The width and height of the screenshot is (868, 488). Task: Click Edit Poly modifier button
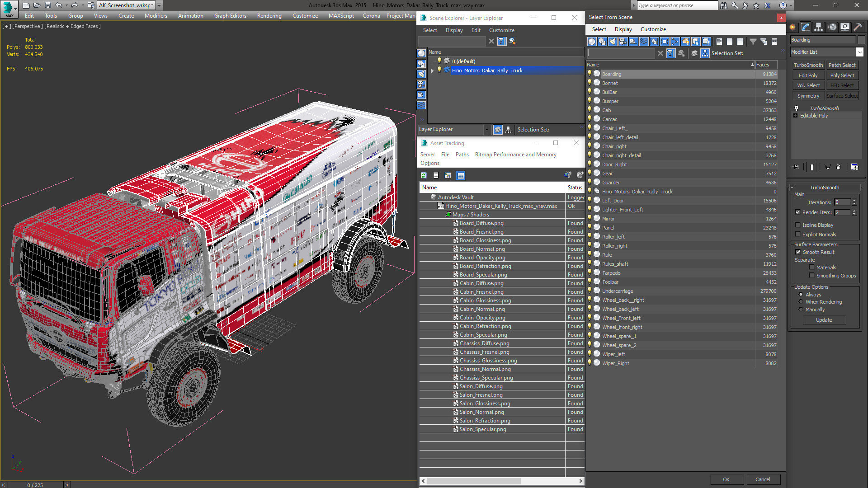click(808, 75)
